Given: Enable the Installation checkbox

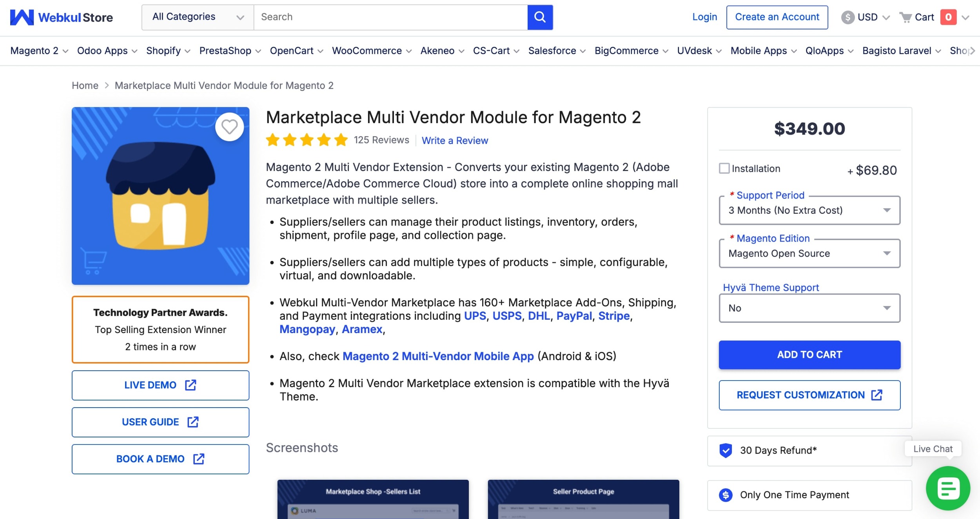Looking at the screenshot, I should pos(724,168).
